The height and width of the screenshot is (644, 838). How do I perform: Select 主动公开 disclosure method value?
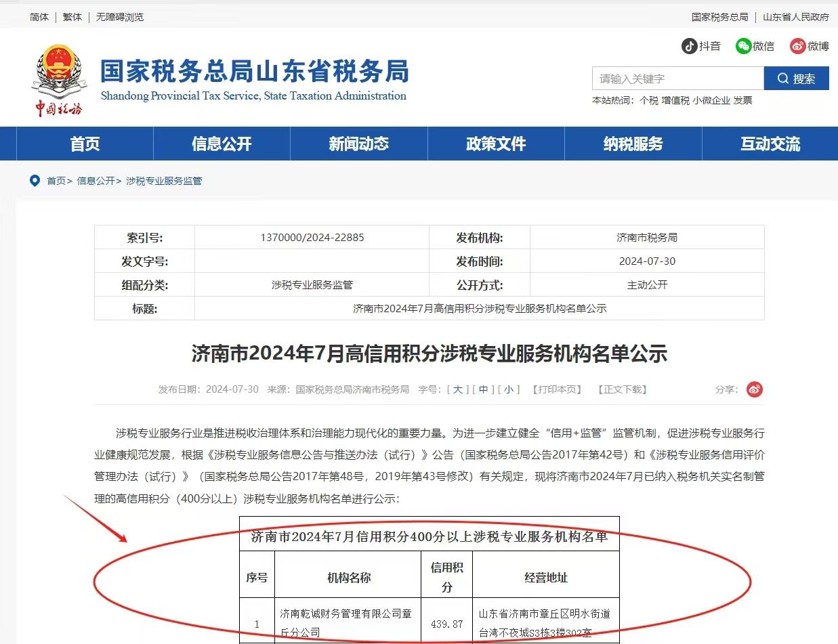(647, 285)
